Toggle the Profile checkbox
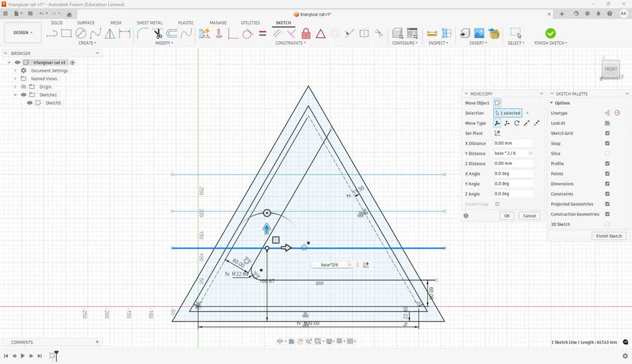Viewport: 632px width, 364px height. point(608,164)
